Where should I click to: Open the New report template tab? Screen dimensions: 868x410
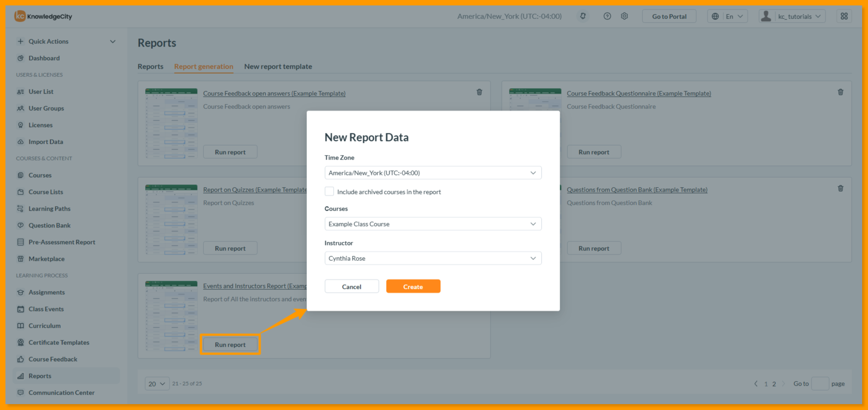(278, 66)
